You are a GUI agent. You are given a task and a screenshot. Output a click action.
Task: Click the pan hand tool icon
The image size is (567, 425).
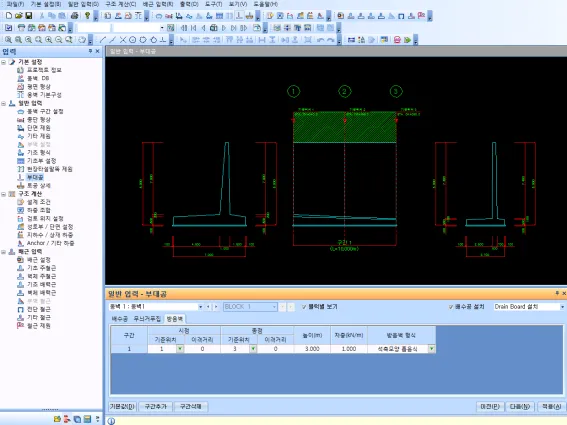pyautogui.click(x=82, y=40)
